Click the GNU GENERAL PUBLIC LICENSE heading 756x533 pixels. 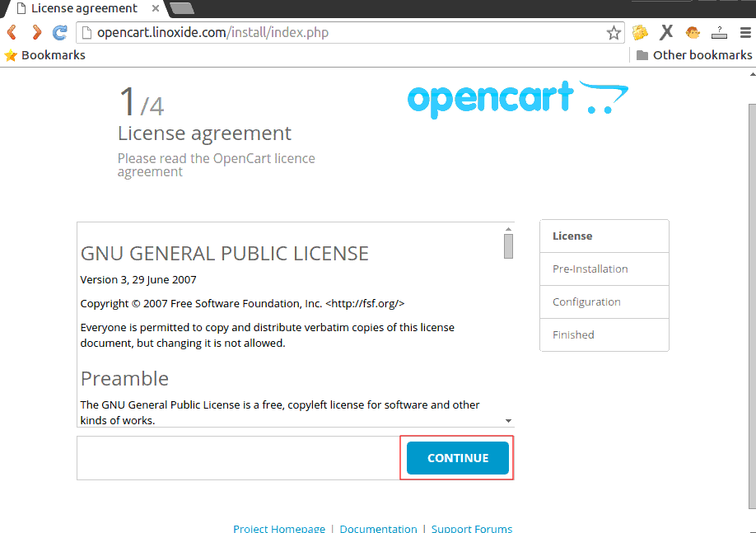pyautogui.click(x=224, y=254)
